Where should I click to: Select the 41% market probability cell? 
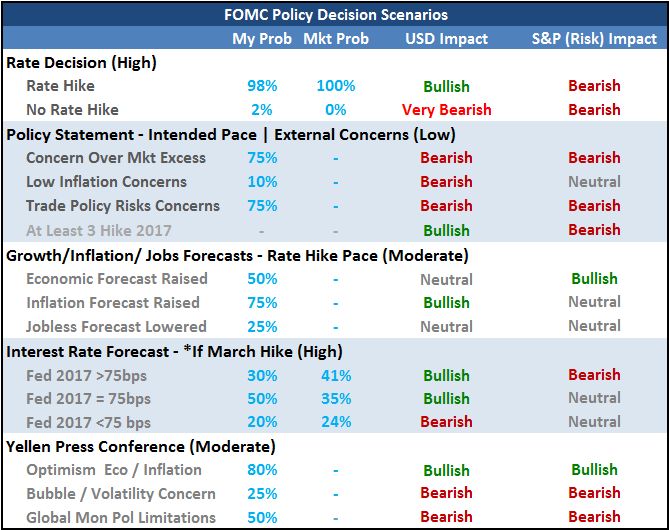click(336, 376)
